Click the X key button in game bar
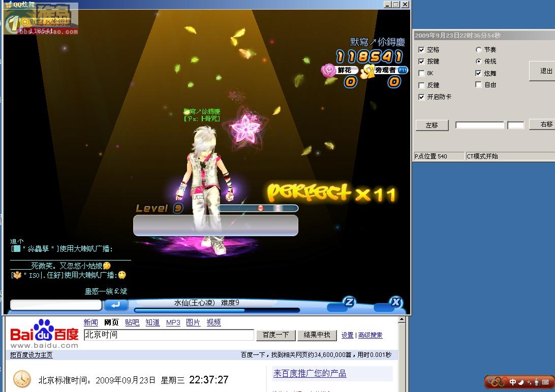 point(396,302)
